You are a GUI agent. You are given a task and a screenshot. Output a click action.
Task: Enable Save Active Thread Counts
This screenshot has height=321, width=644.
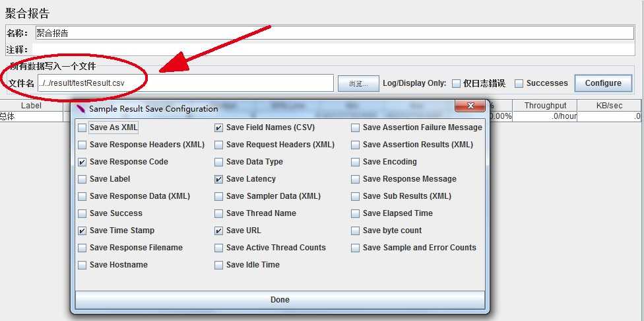click(x=219, y=248)
